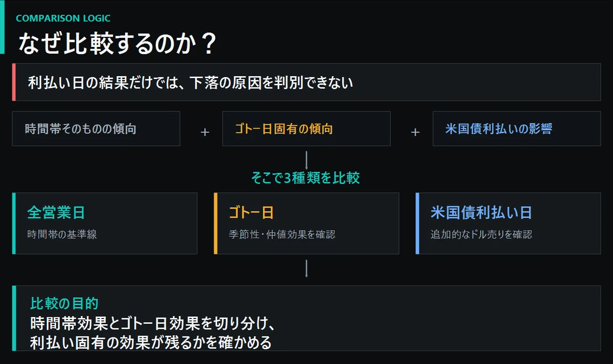Screen dimensions: 613x364
Task: Click the arrow below the ゴトー日 card
Action: click(x=306, y=269)
